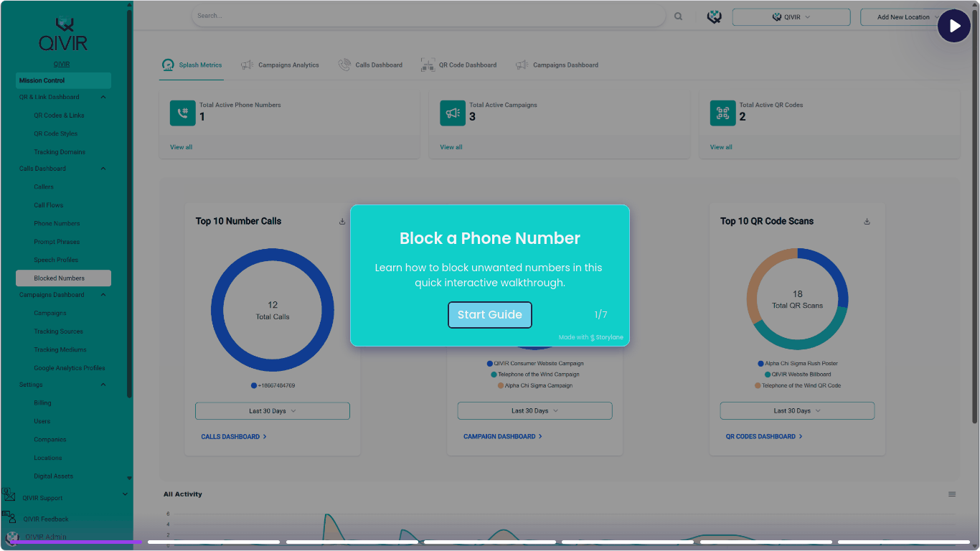
Task: Open the All Activity chart hamburger menu
Action: 952,494
